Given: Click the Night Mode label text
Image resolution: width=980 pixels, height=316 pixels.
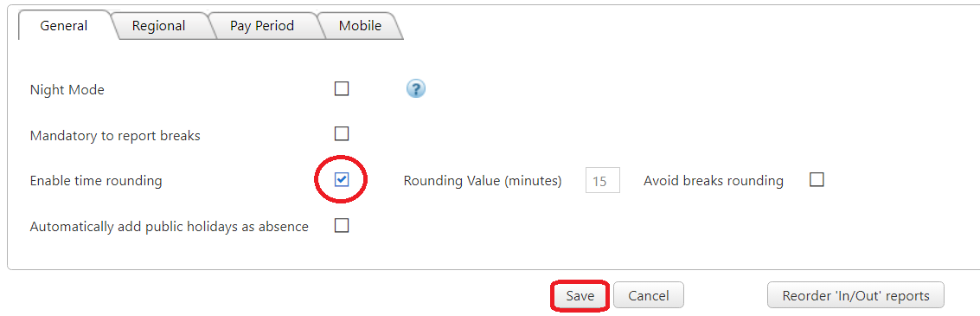Looking at the screenshot, I should (67, 89).
